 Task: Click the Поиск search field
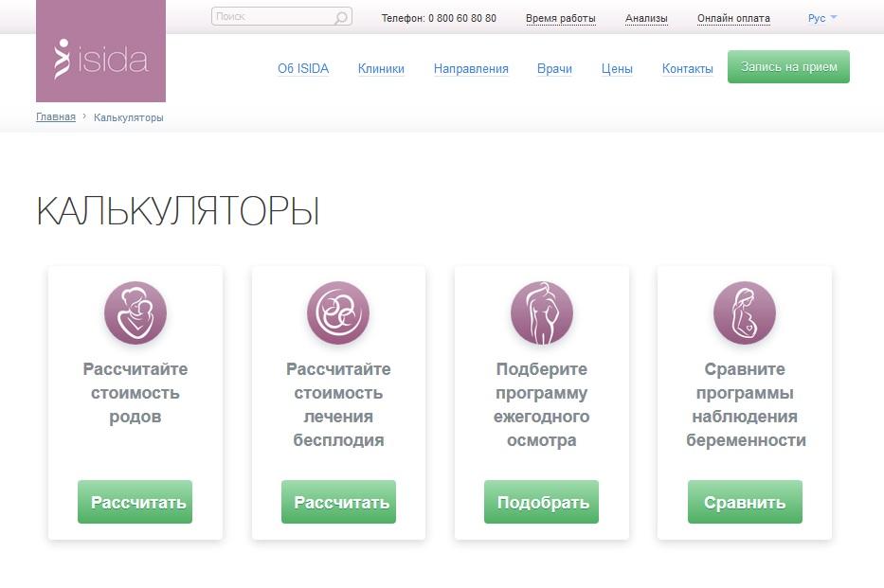point(281,16)
